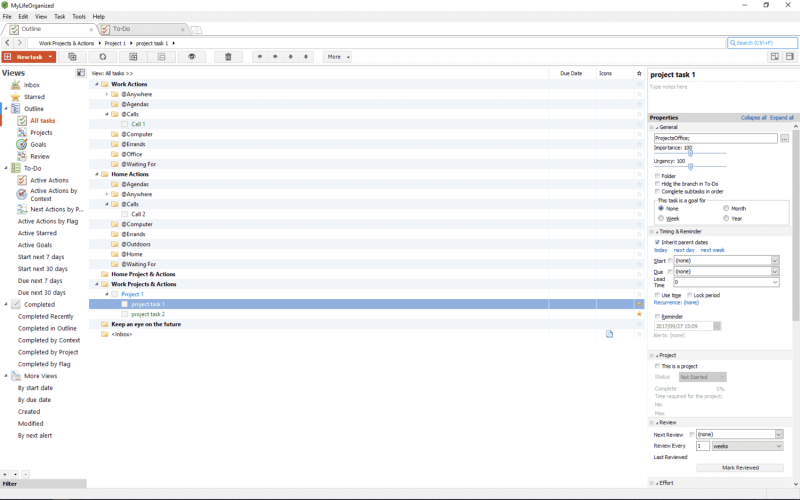
Task: Enable Complete subtasks in order
Action: [x=657, y=191]
